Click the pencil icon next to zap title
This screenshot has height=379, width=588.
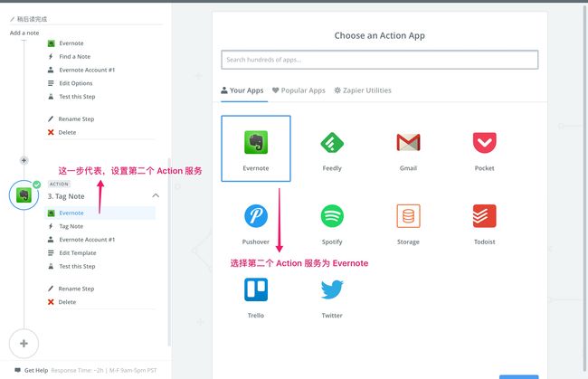coord(12,19)
